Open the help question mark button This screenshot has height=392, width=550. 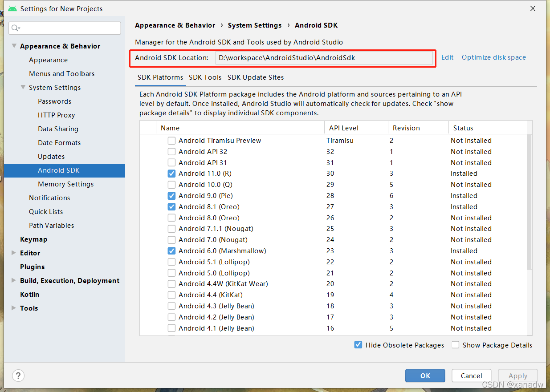coord(18,375)
